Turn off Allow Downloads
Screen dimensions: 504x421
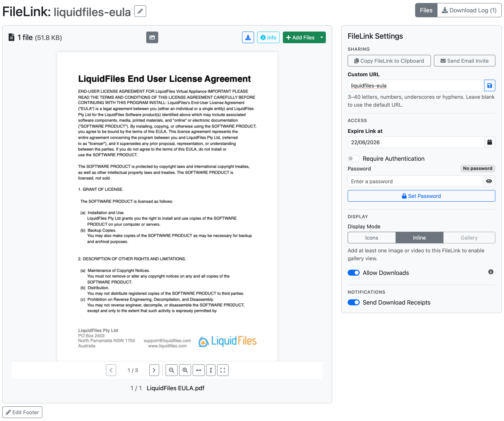(x=353, y=273)
